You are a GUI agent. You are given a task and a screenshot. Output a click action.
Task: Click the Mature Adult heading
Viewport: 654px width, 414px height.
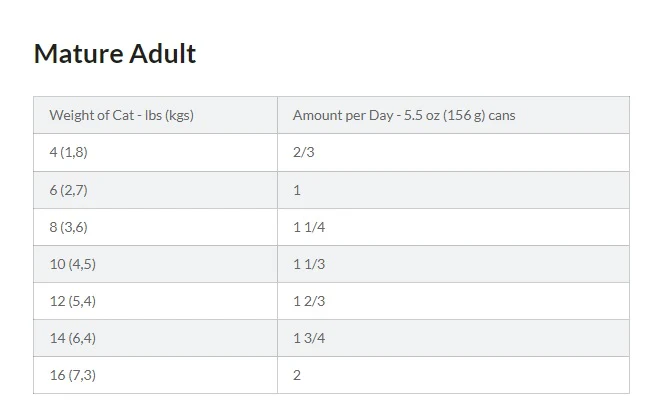(x=115, y=54)
